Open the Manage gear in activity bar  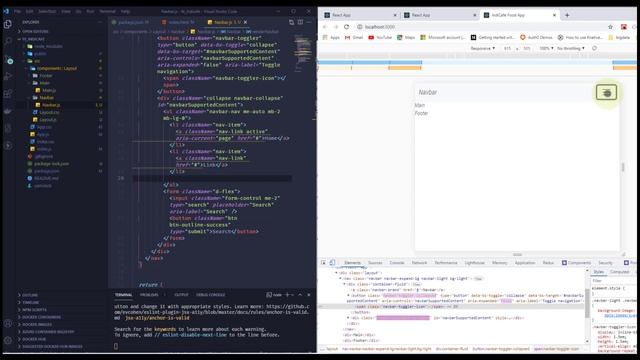tap(7, 340)
